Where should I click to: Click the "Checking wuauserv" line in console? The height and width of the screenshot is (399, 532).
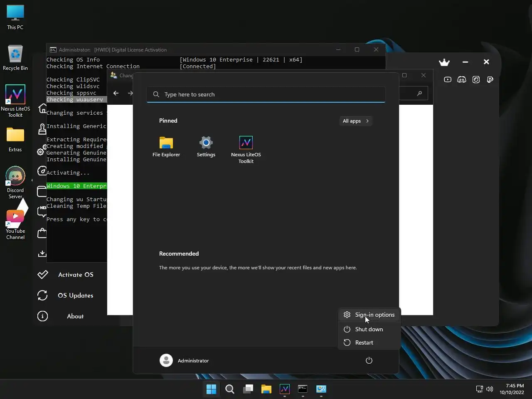pyautogui.click(x=76, y=99)
